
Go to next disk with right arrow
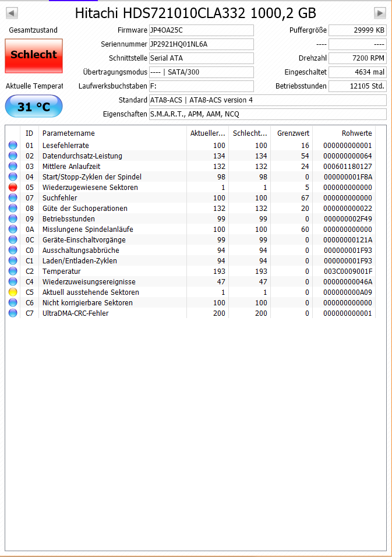click(x=380, y=13)
